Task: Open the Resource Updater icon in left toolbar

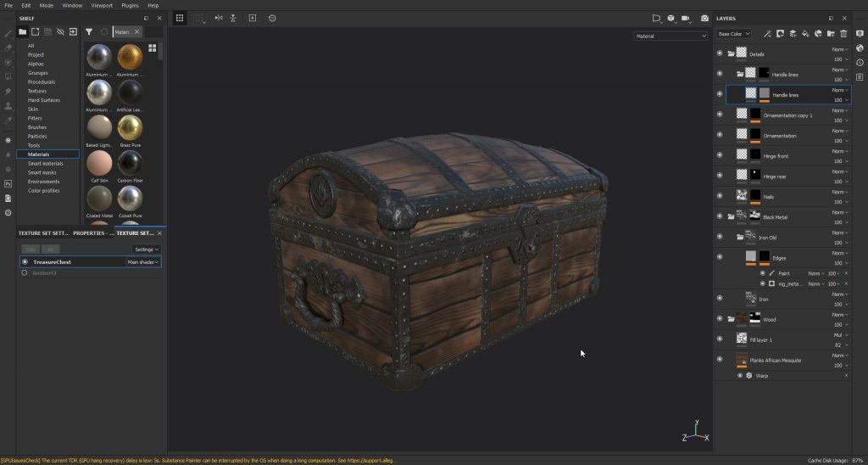Action: coord(8,198)
